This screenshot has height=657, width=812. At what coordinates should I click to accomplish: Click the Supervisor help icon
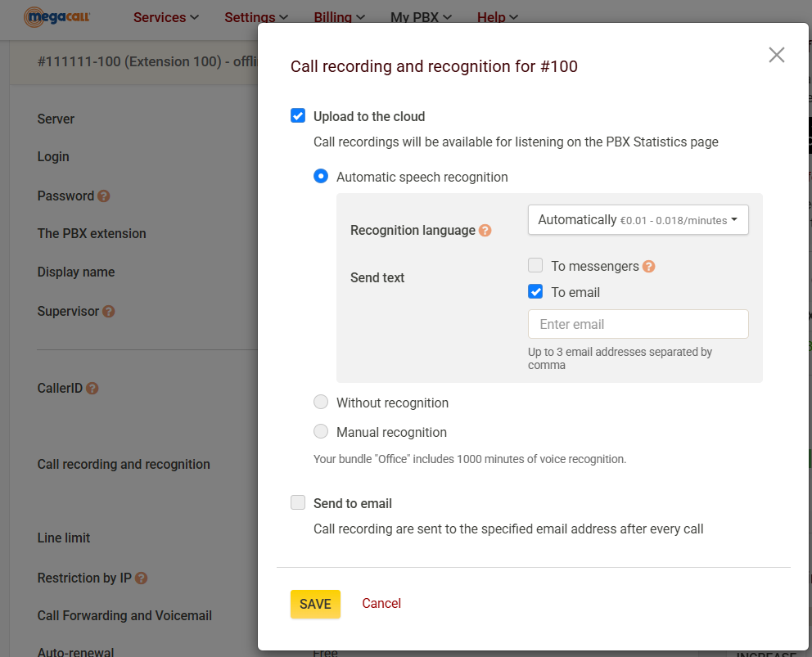click(109, 312)
